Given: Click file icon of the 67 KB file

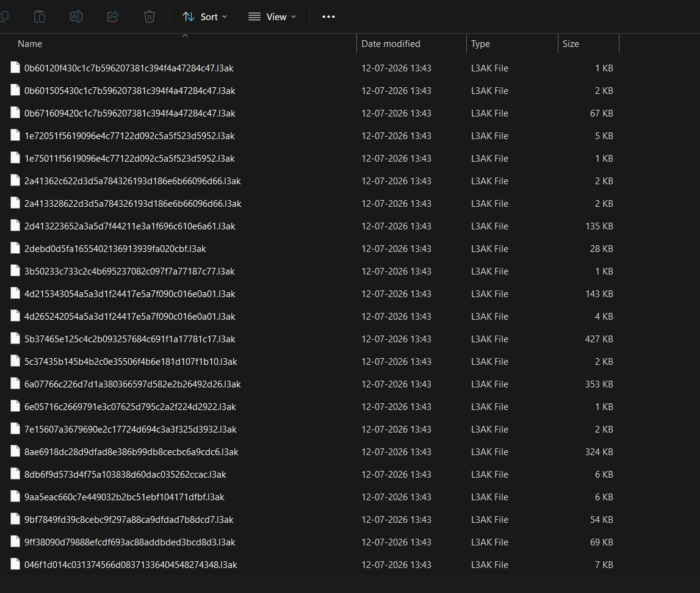Looking at the screenshot, I should pyautogui.click(x=15, y=112).
